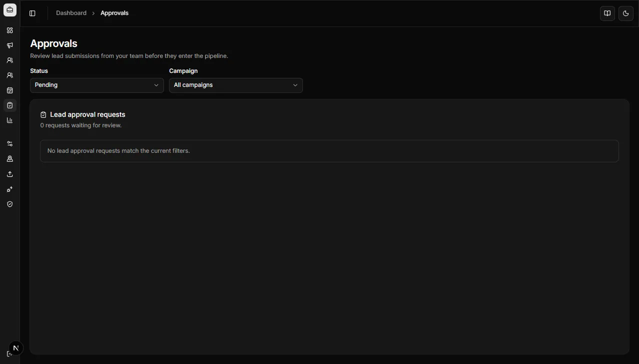The width and height of the screenshot is (639, 364).
Task: Open the calendar icon in sidebar
Action: click(9, 90)
